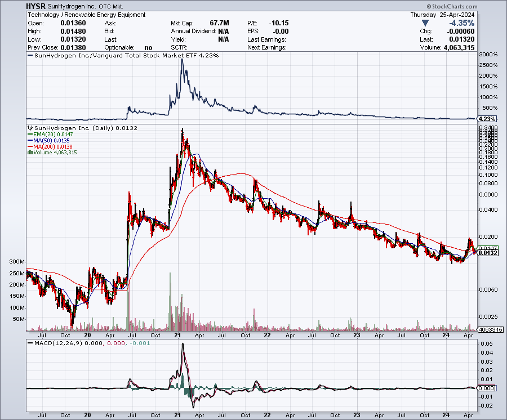
Task: Click the 0.0050 price axis label
Action: click(488, 290)
